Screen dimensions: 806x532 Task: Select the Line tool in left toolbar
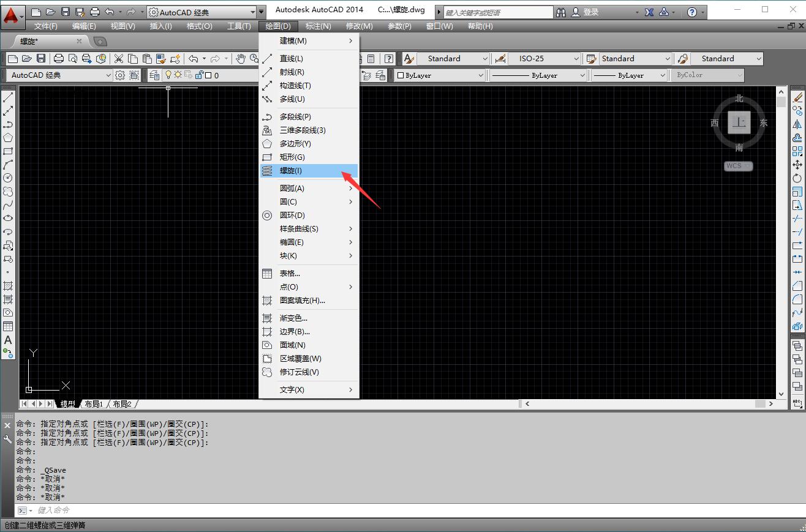[8, 97]
